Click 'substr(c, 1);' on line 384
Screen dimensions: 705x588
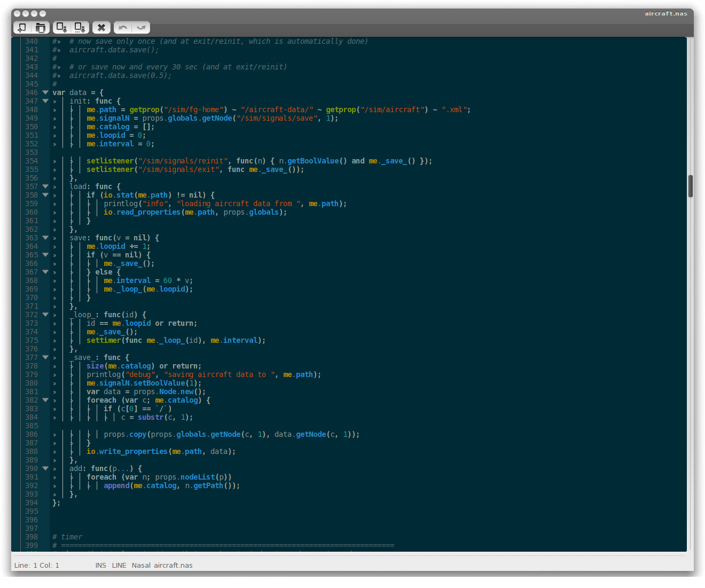[x=166, y=417]
